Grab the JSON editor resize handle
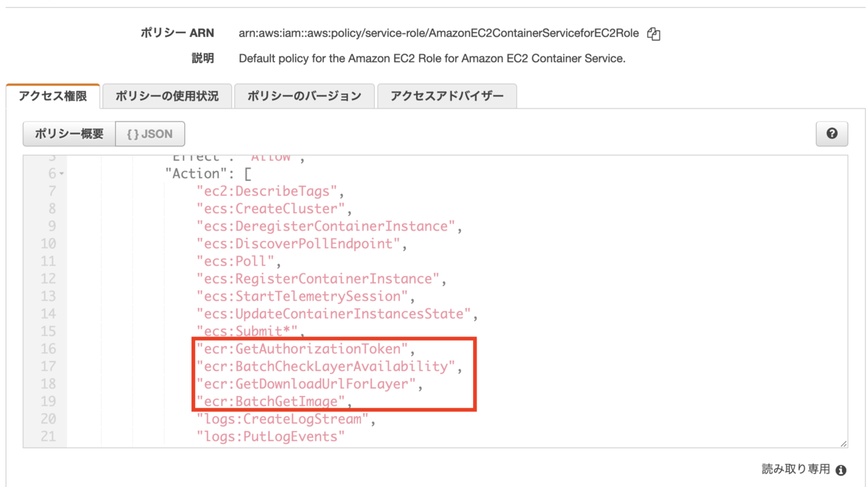 click(843, 443)
